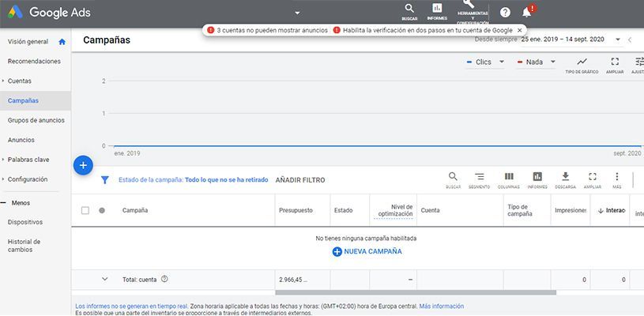Click Los informes no se generan en tiempo real link
The width and height of the screenshot is (644, 316).
click(x=132, y=307)
